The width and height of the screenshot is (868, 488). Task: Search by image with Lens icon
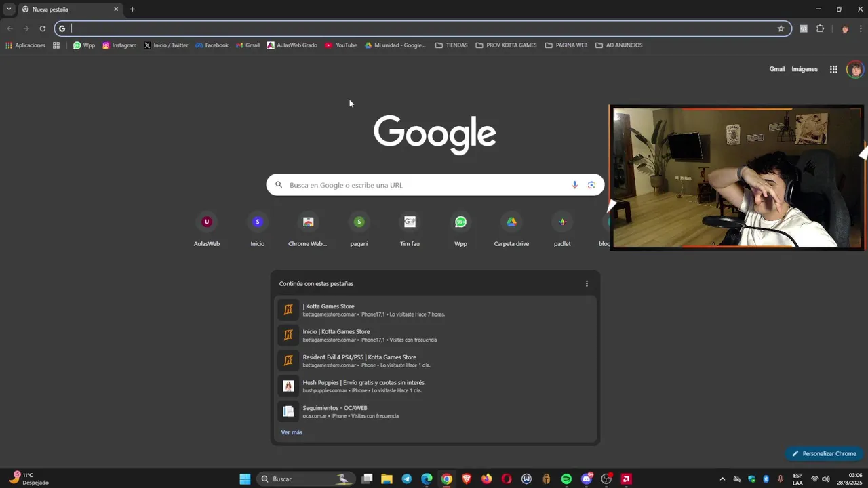click(591, 185)
